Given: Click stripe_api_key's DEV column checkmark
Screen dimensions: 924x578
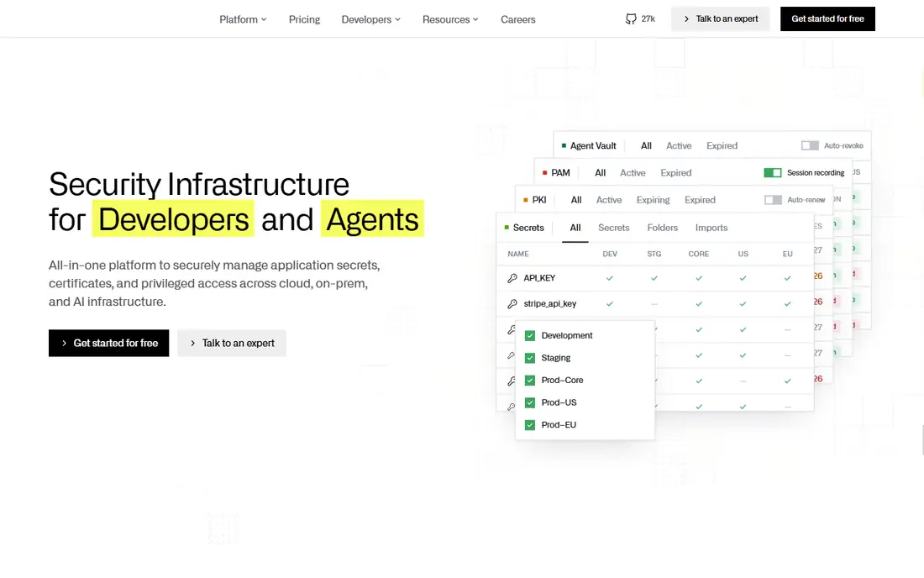Looking at the screenshot, I should 610,304.
